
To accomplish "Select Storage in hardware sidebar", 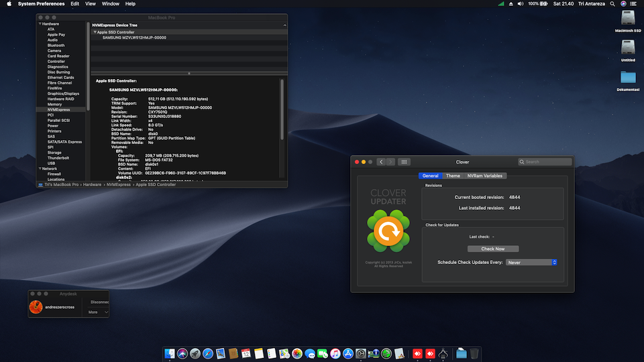I will pyautogui.click(x=54, y=152).
